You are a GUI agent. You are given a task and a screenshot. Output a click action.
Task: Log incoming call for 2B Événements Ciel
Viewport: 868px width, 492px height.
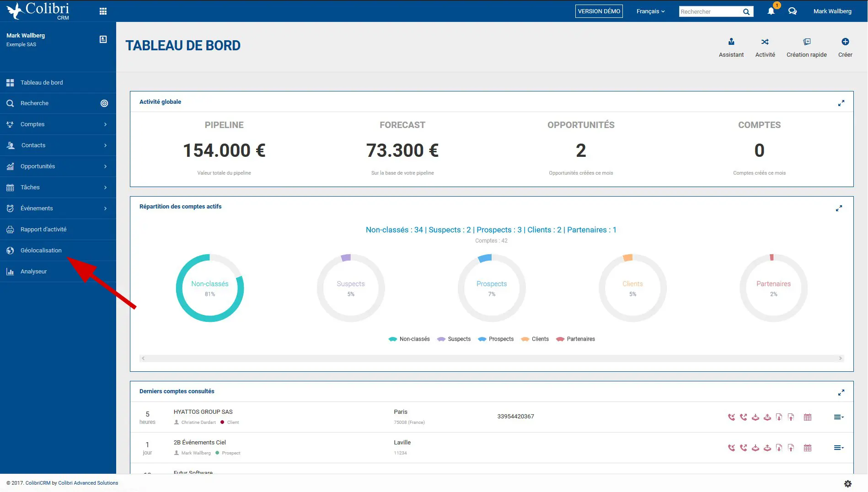point(732,448)
